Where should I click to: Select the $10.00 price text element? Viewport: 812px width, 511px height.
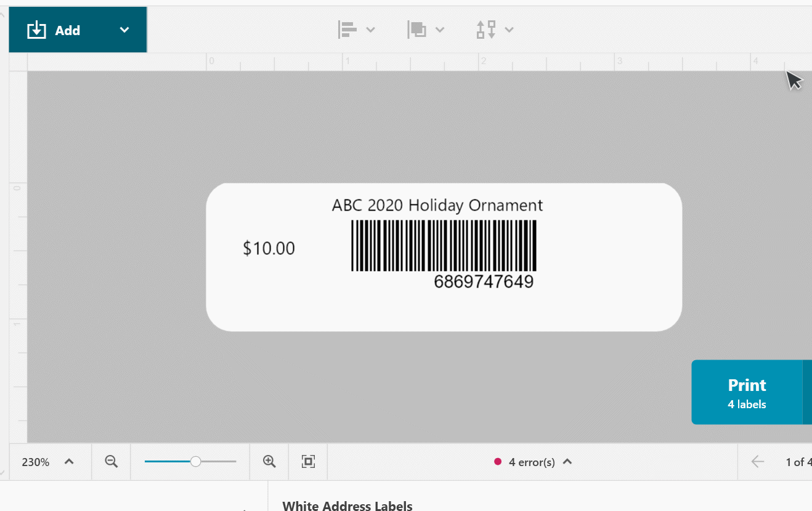269,248
